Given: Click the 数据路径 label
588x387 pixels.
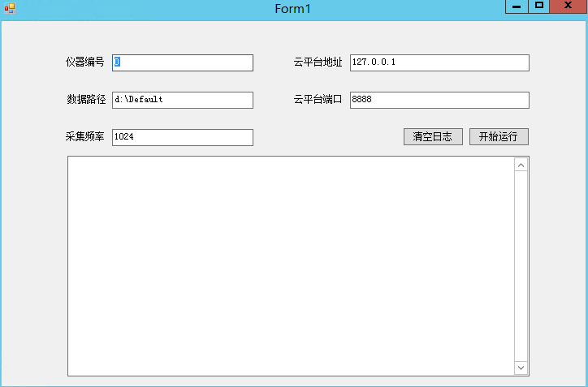Looking at the screenshot, I should (x=85, y=100).
